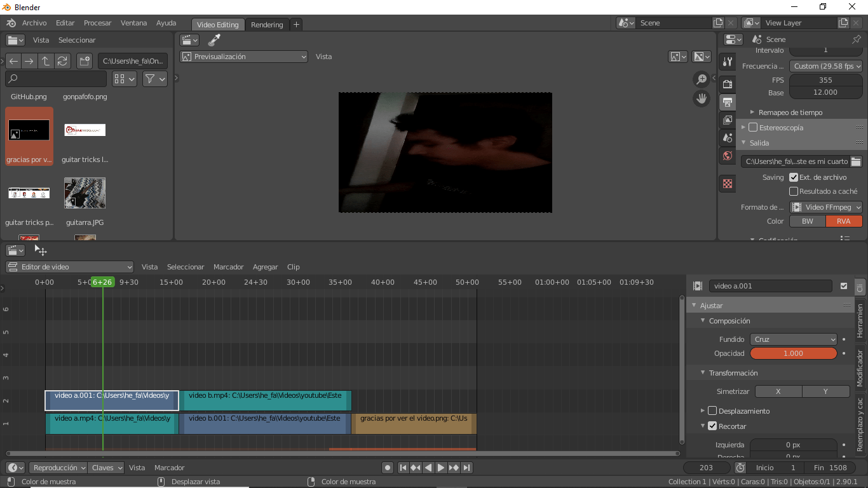
Task: Enable the Estereoscopía checkbox
Action: point(753,128)
